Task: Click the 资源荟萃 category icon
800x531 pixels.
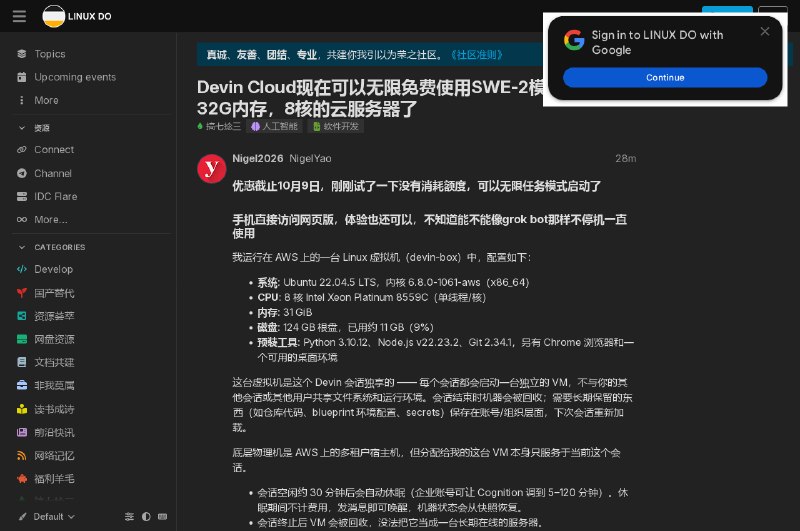Action: [21, 316]
